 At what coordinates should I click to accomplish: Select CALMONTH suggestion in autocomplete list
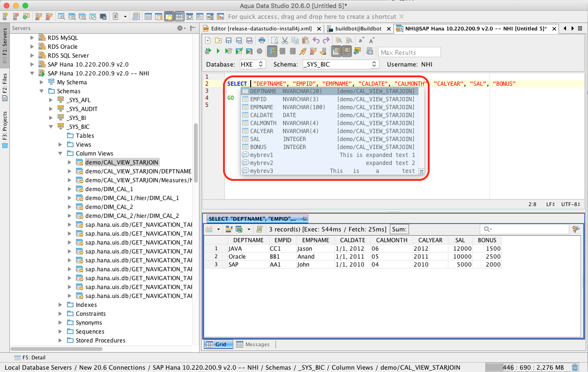(x=329, y=123)
